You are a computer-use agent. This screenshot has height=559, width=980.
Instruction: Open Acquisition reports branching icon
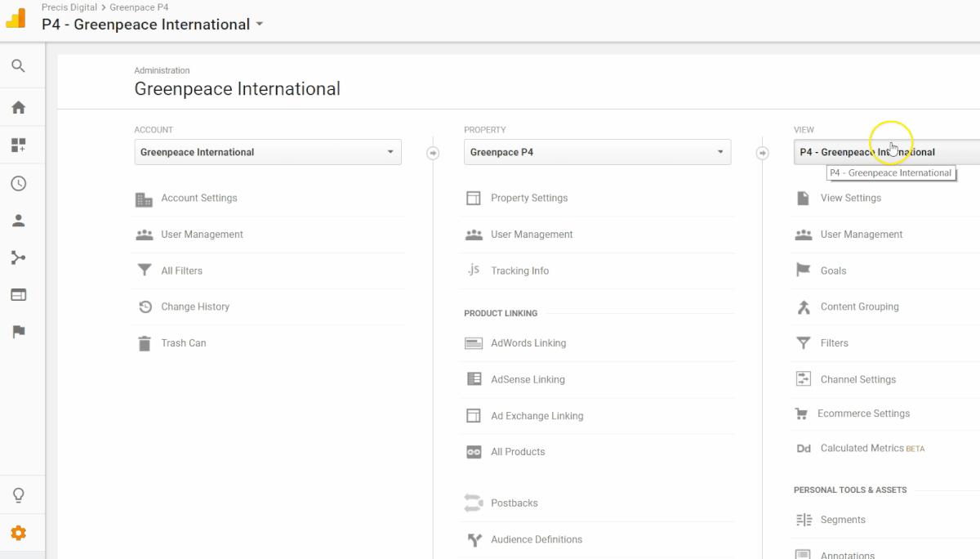[x=18, y=257]
